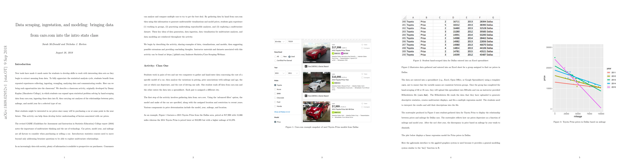This screenshot has height=167, width=644.
Task: Select column E header in the spreadsheet
Action: coord(466,18)
